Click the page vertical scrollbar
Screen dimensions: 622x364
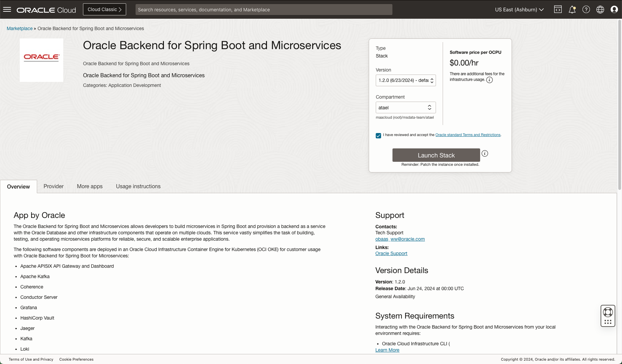[x=619, y=100]
